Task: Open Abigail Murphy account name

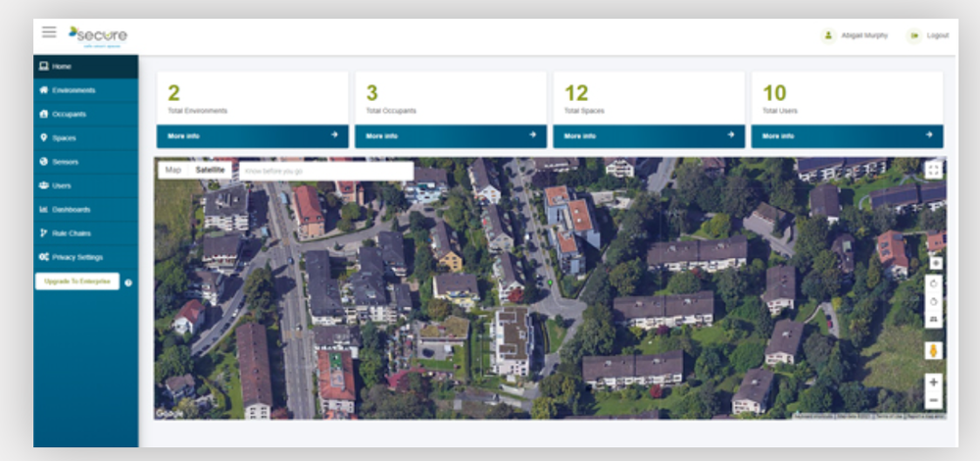Action: (864, 35)
